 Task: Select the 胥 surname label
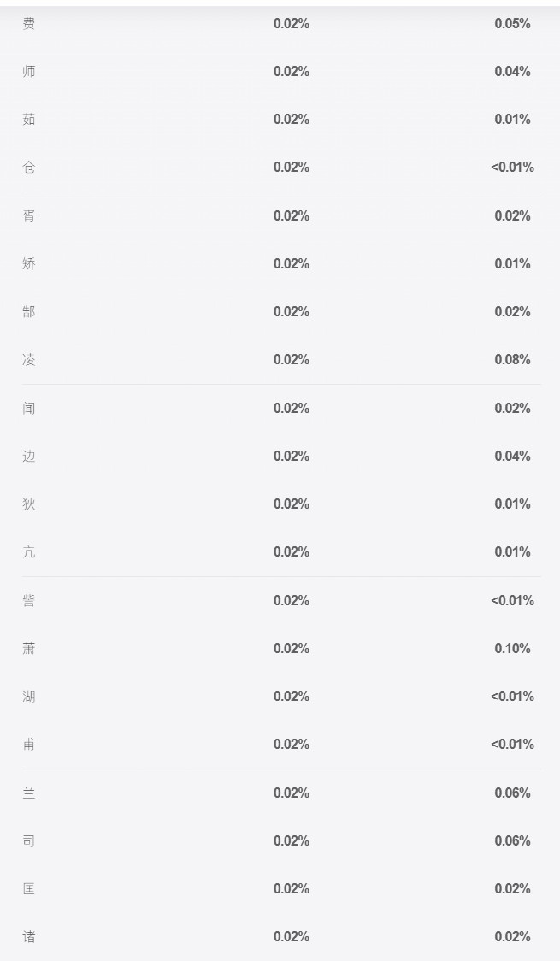(x=29, y=215)
